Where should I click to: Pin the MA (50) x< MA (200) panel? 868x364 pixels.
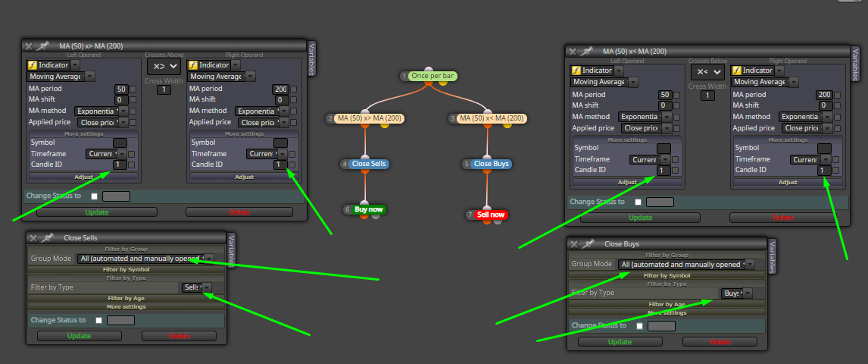pyautogui.click(x=586, y=52)
